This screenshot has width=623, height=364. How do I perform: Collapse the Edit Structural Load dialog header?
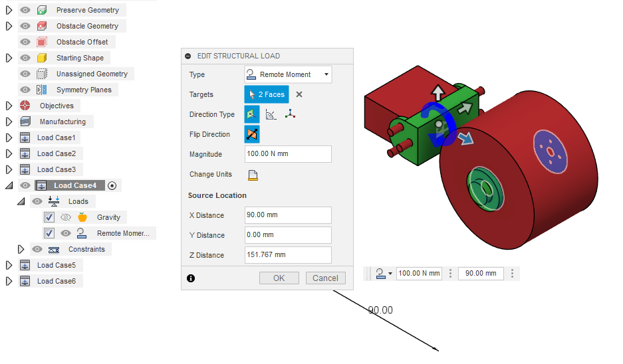click(x=188, y=56)
